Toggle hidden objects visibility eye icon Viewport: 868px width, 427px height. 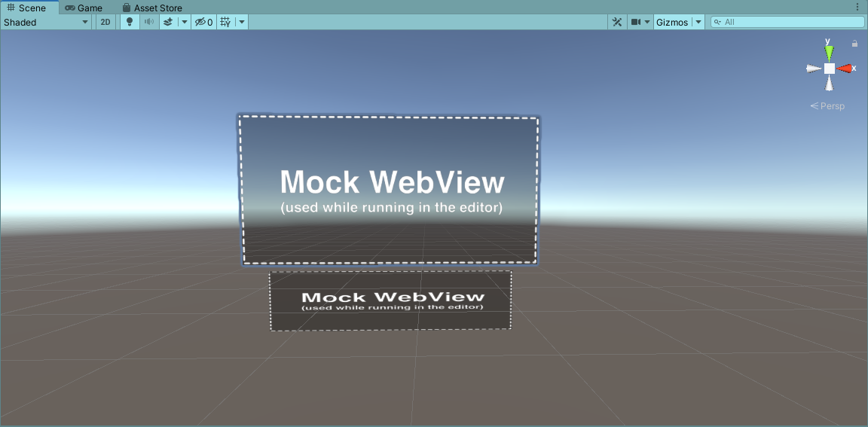pyautogui.click(x=203, y=22)
